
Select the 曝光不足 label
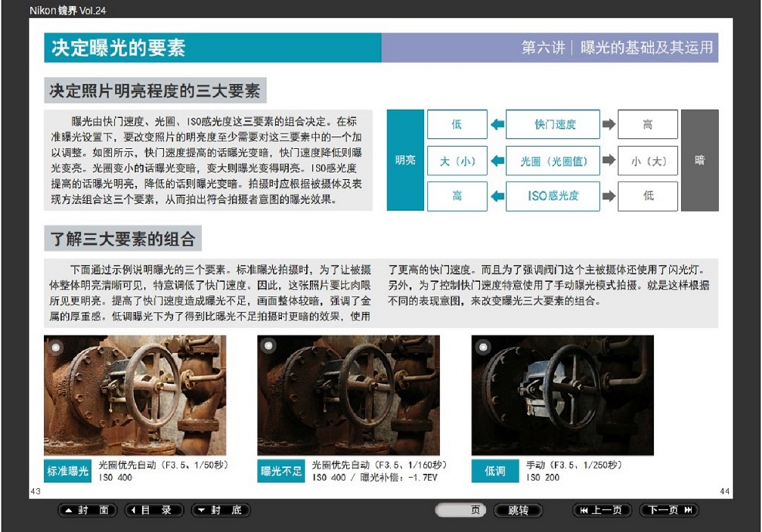click(x=281, y=471)
